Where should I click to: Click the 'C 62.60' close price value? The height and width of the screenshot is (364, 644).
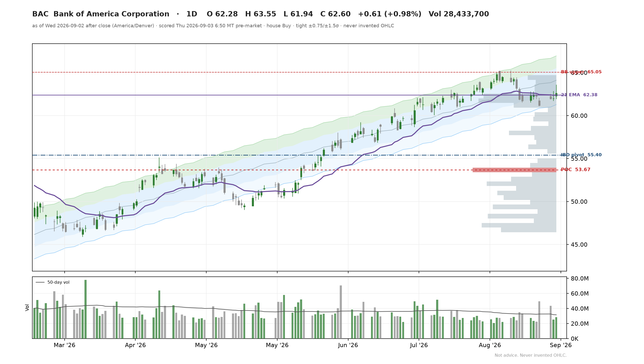click(x=335, y=14)
